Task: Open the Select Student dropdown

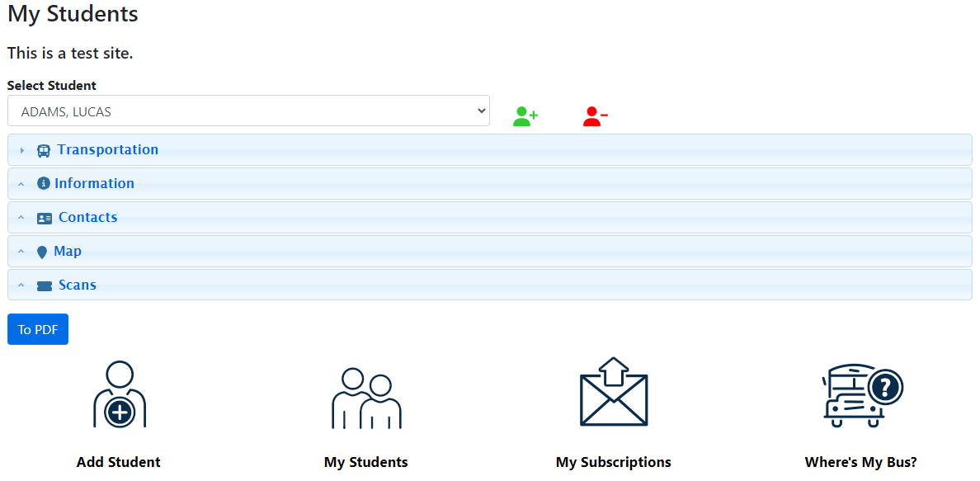Action: click(248, 111)
